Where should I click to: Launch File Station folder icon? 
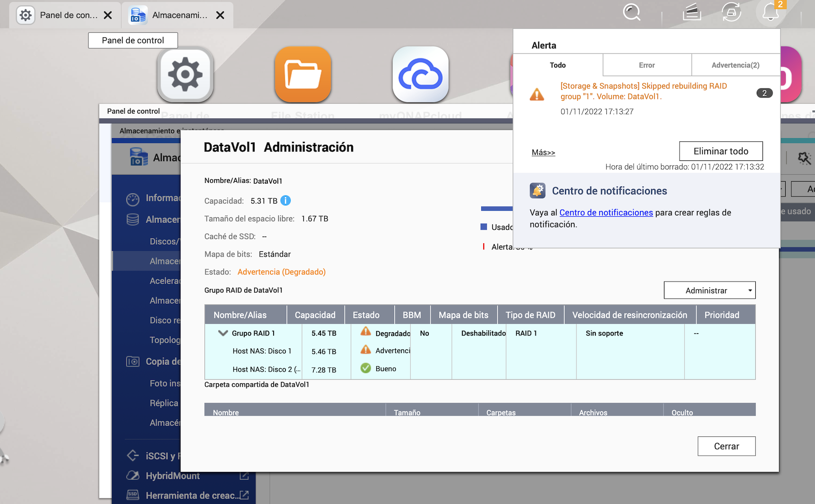click(303, 75)
